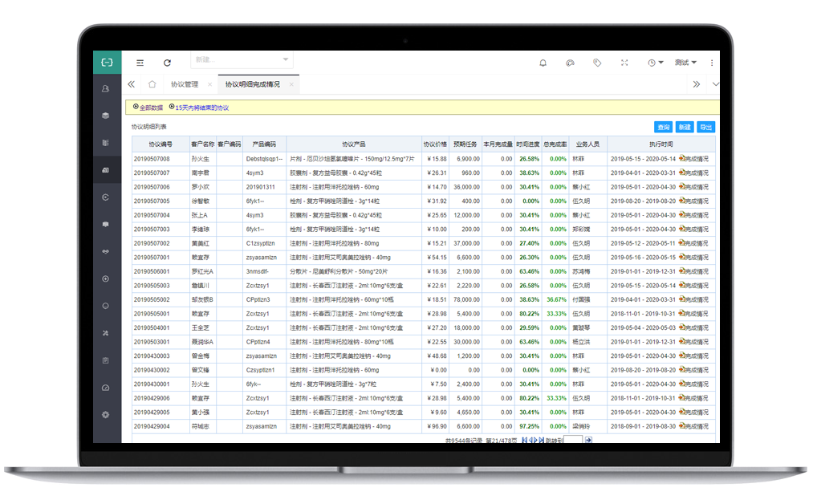Click the third sidebar list icon
The image size is (817, 504).
(106, 143)
